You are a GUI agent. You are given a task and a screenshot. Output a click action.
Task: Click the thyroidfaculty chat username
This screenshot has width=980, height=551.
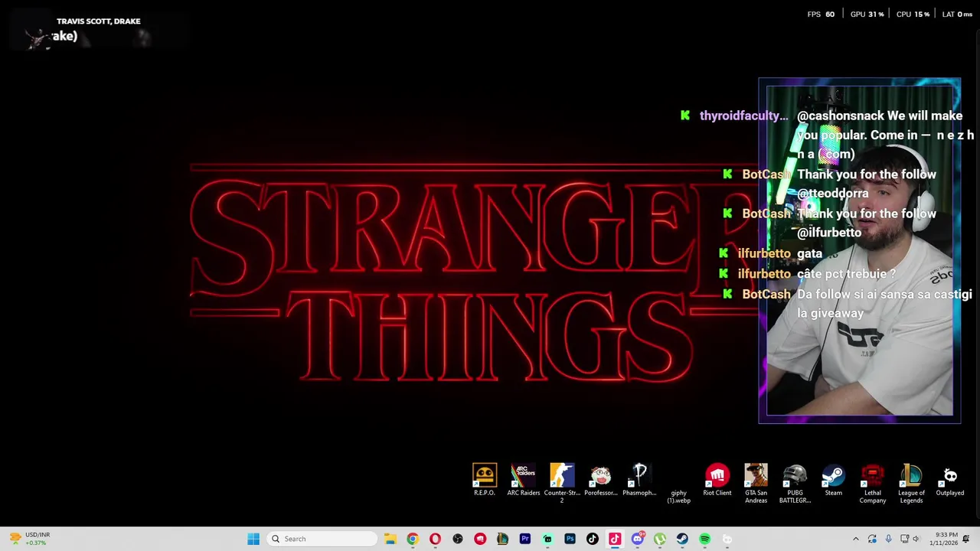pyautogui.click(x=743, y=116)
